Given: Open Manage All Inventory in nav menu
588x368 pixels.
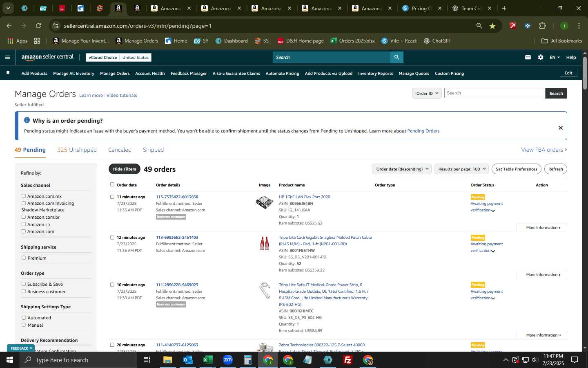Looking at the screenshot, I should pos(73,74).
